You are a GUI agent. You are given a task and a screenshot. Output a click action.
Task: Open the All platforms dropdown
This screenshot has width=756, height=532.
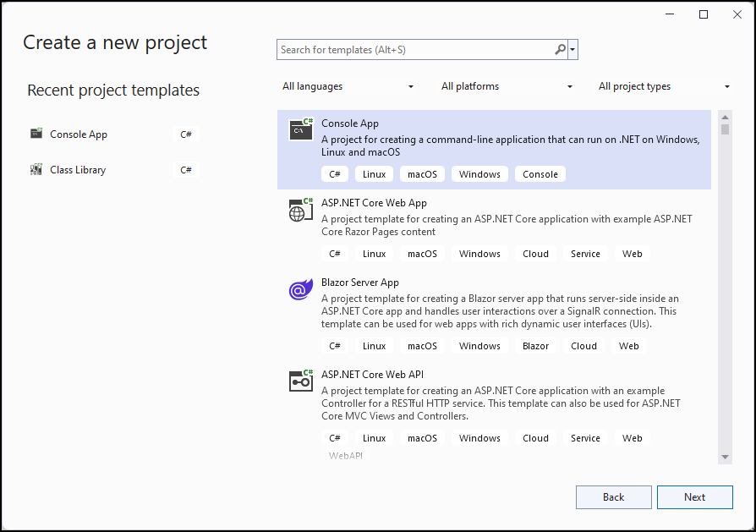pos(506,85)
